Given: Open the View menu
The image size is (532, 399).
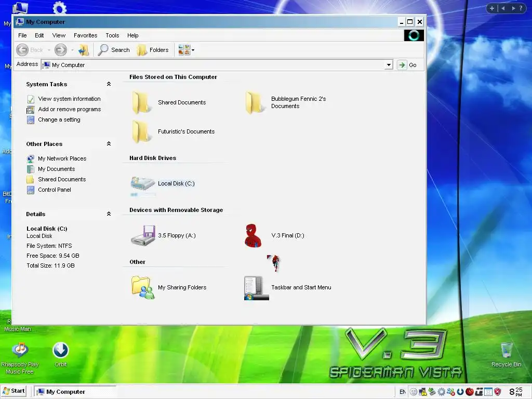Looking at the screenshot, I should 59,35.
